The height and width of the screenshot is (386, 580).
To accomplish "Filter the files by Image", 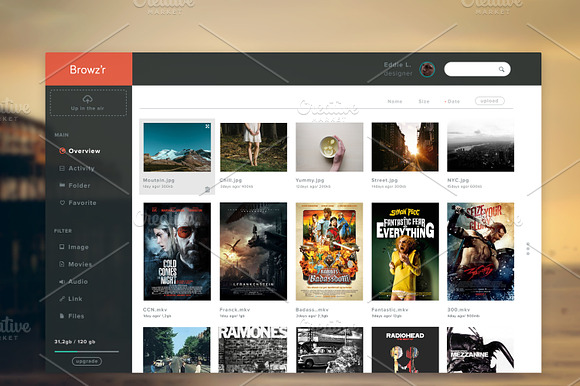I will pyautogui.click(x=74, y=247).
